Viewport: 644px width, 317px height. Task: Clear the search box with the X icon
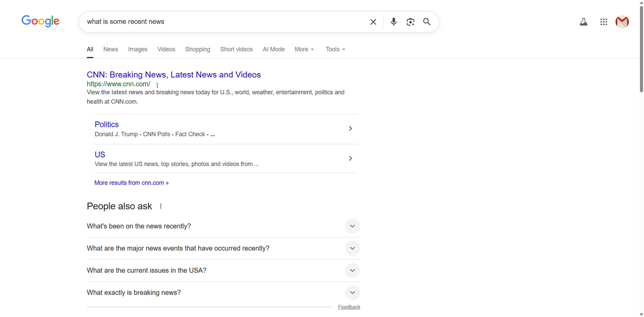(373, 22)
